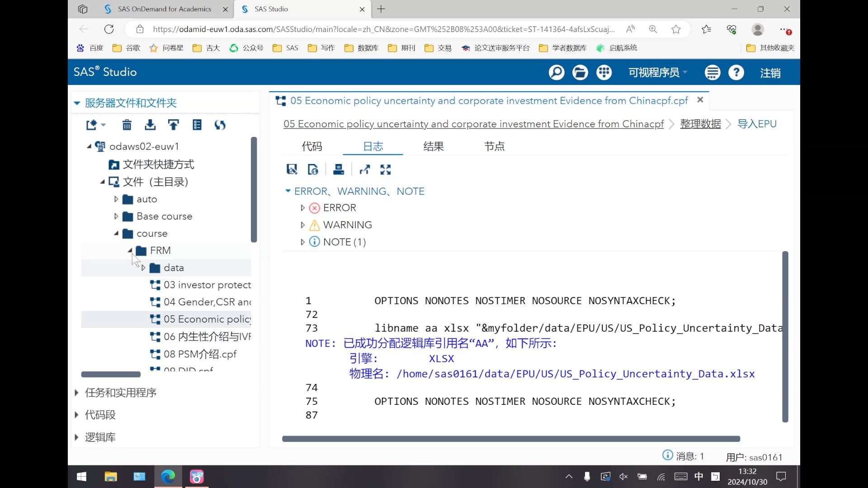Switch to SAS OnDemand for Academics tab
The image size is (868, 488).
click(165, 9)
